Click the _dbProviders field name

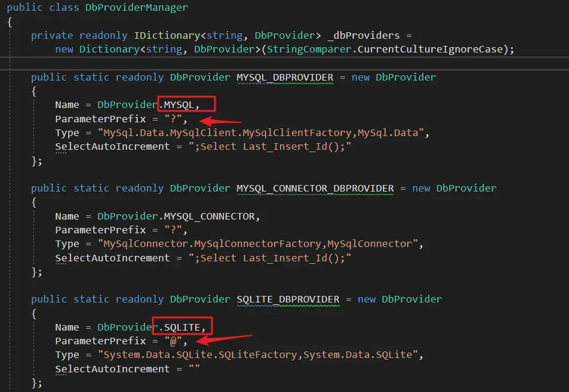pos(363,36)
